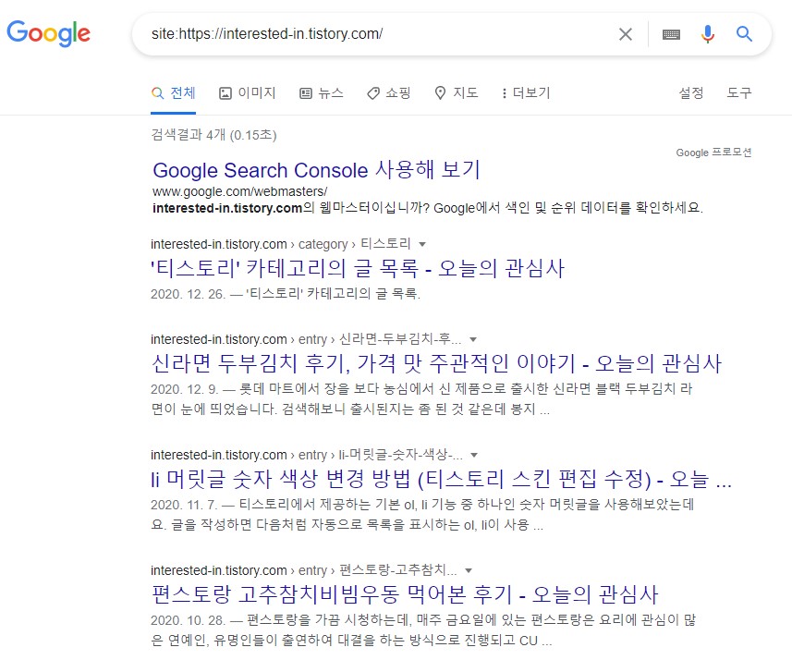Switch to the 뉴스 (News) tab
The width and height of the screenshot is (792, 672).
(322, 93)
